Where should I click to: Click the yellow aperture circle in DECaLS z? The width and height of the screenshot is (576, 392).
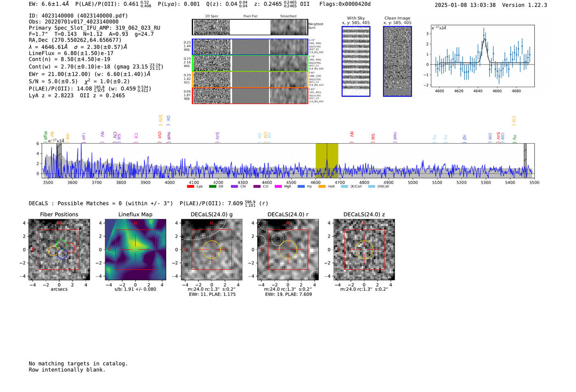364,249
